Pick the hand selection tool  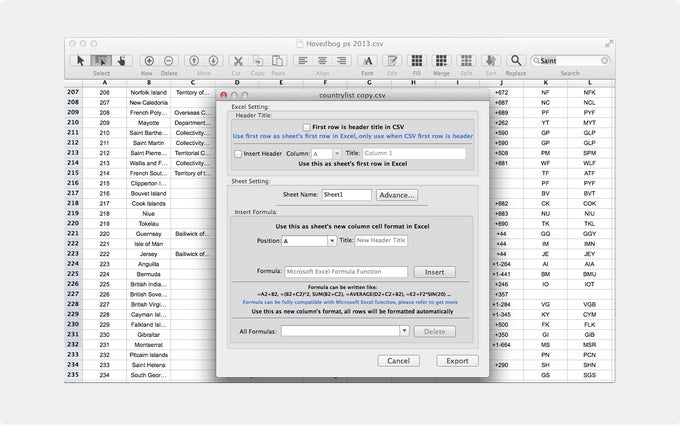[121, 61]
